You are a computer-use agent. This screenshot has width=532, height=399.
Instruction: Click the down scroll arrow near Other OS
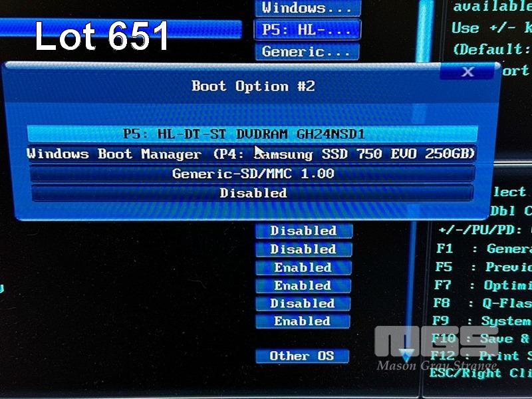pos(407,355)
